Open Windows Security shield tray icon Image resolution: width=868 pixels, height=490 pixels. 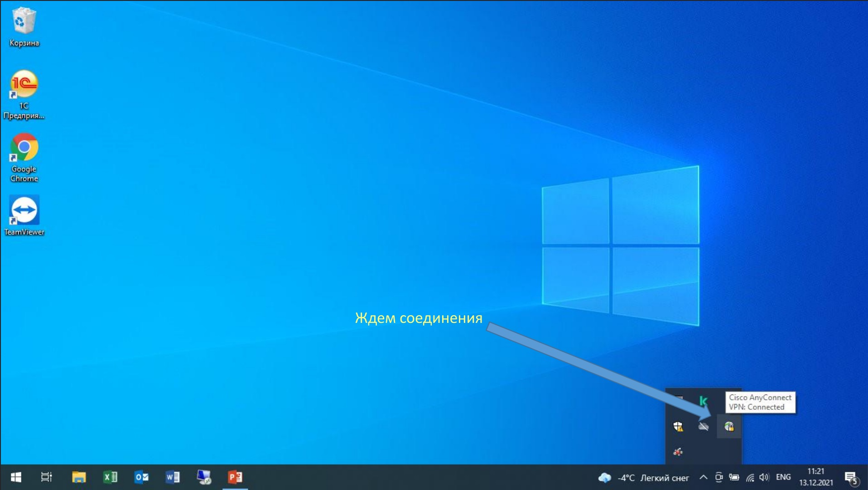pos(678,426)
